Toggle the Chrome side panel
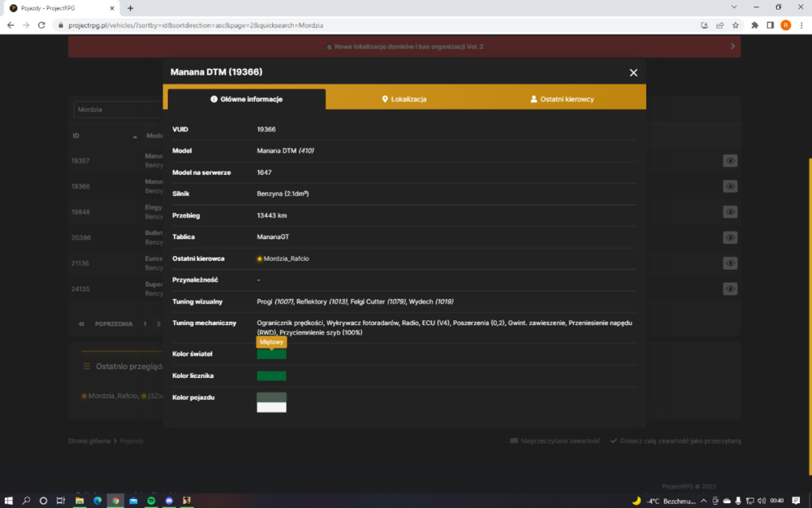This screenshot has height=508, width=812. (x=770, y=25)
